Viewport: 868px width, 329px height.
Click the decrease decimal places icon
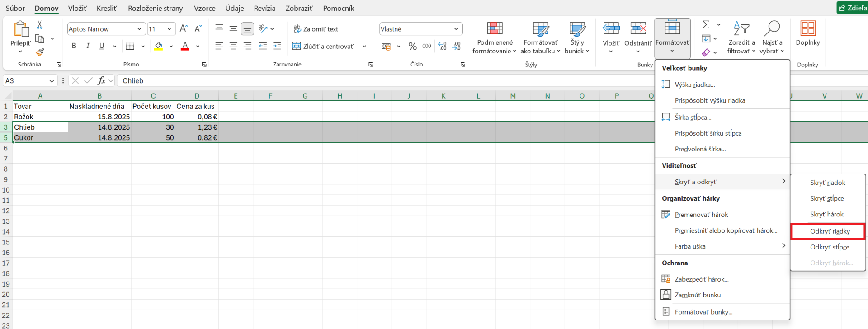tap(457, 46)
